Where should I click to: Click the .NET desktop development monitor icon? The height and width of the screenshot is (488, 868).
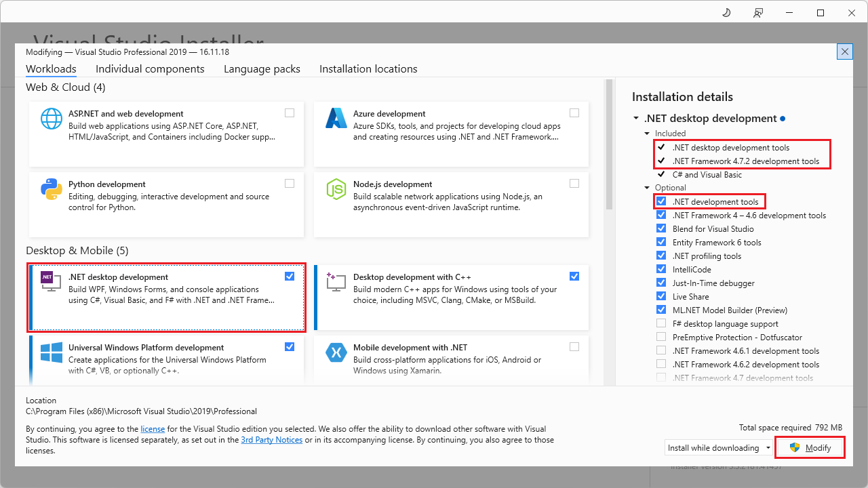tap(51, 281)
